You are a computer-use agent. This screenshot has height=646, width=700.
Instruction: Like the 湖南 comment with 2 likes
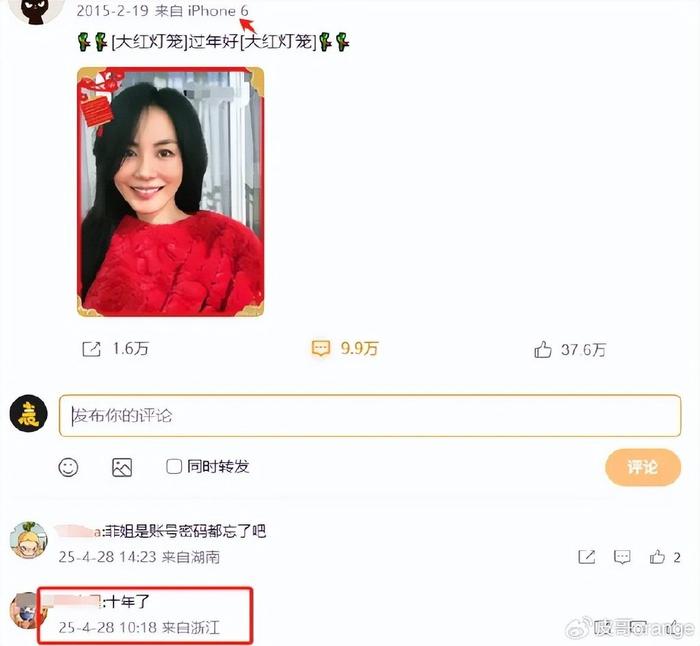point(657,556)
